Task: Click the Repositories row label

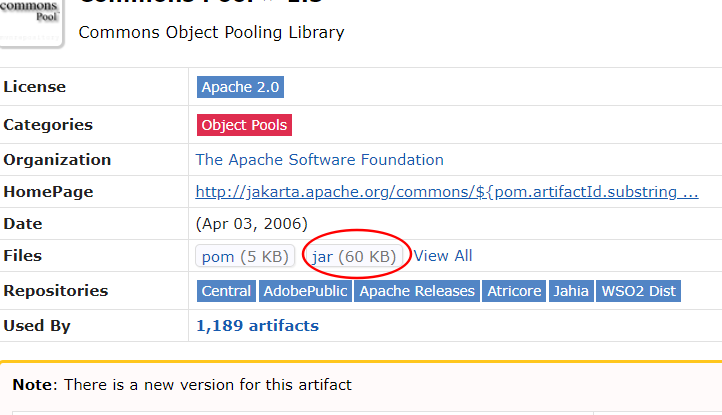Action: pos(56,291)
